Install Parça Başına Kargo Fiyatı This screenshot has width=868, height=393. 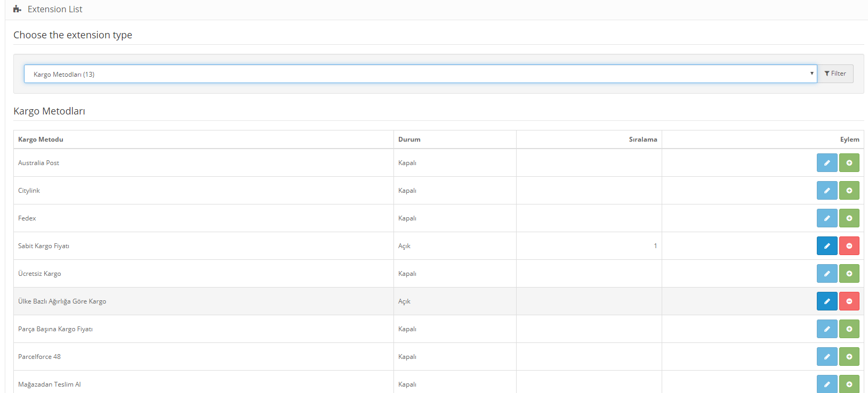(849, 329)
